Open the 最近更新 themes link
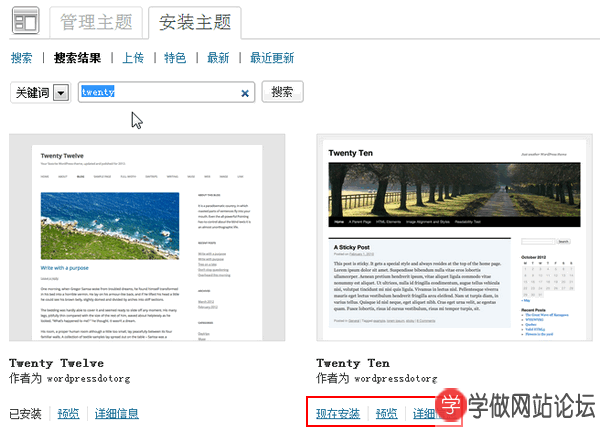Screen dimensions: 600x432 [x=272, y=58]
